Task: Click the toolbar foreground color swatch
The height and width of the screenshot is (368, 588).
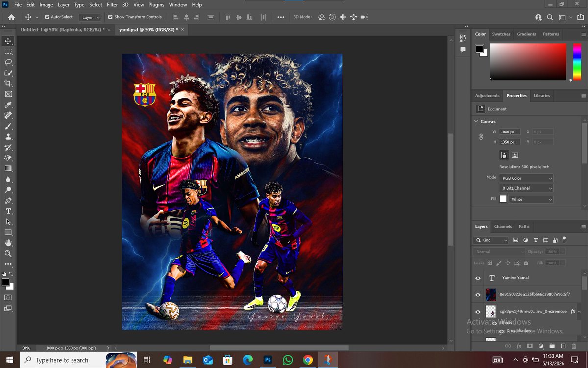Action: click(5, 282)
